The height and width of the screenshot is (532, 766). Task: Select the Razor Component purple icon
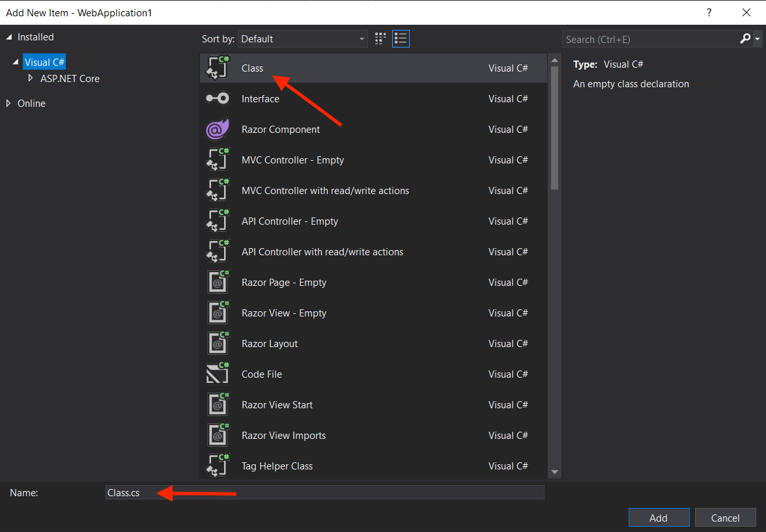pyautogui.click(x=217, y=128)
